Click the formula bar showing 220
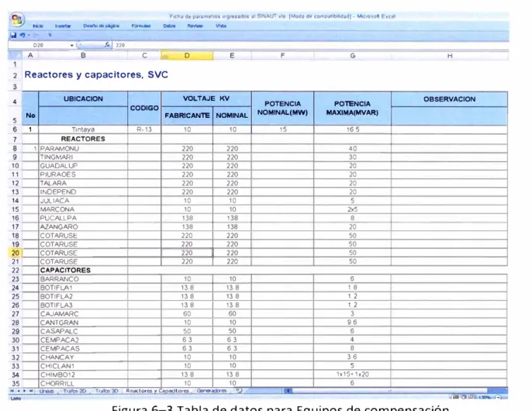The height and width of the screenshot is (411, 532). [310, 45]
